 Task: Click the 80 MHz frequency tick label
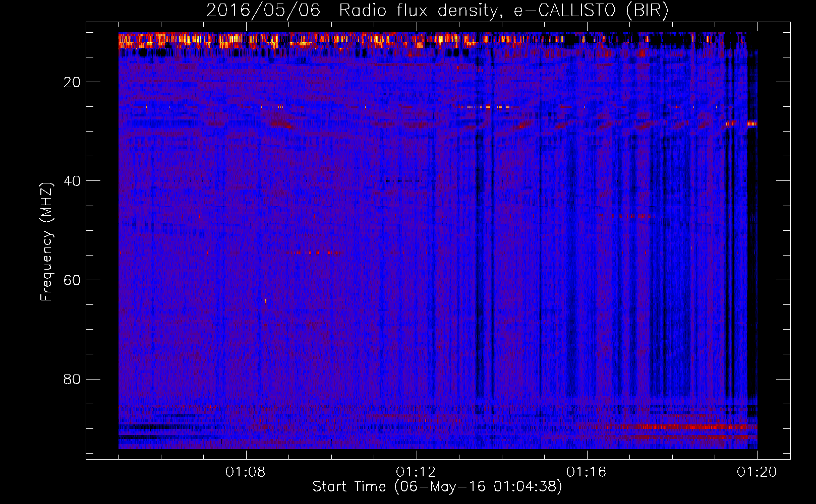[x=73, y=379]
